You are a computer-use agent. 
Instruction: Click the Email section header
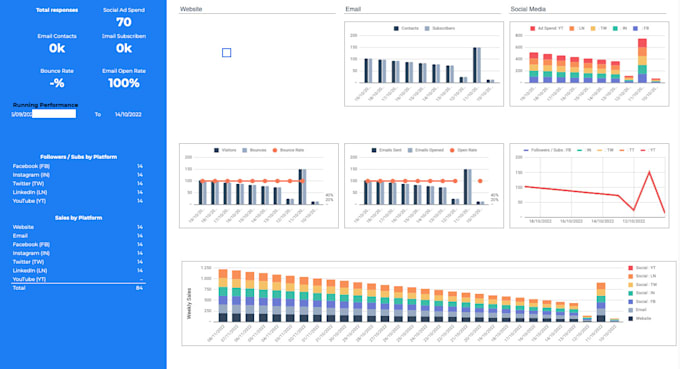click(353, 9)
